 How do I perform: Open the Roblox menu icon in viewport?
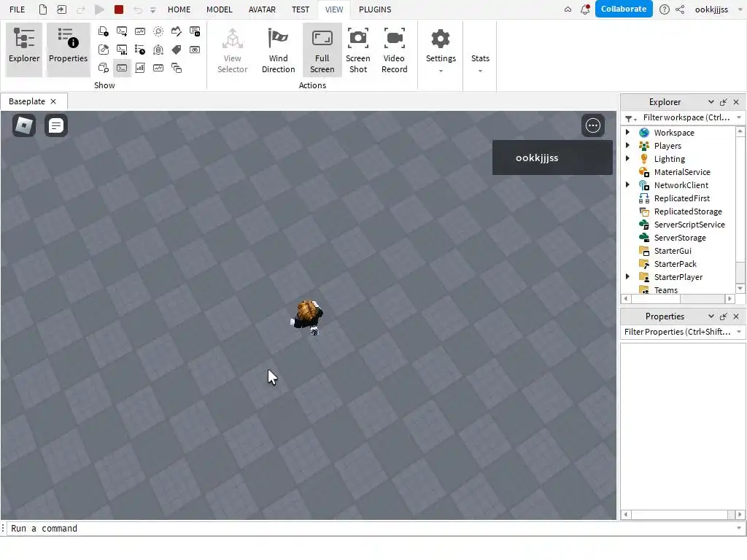click(x=24, y=125)
